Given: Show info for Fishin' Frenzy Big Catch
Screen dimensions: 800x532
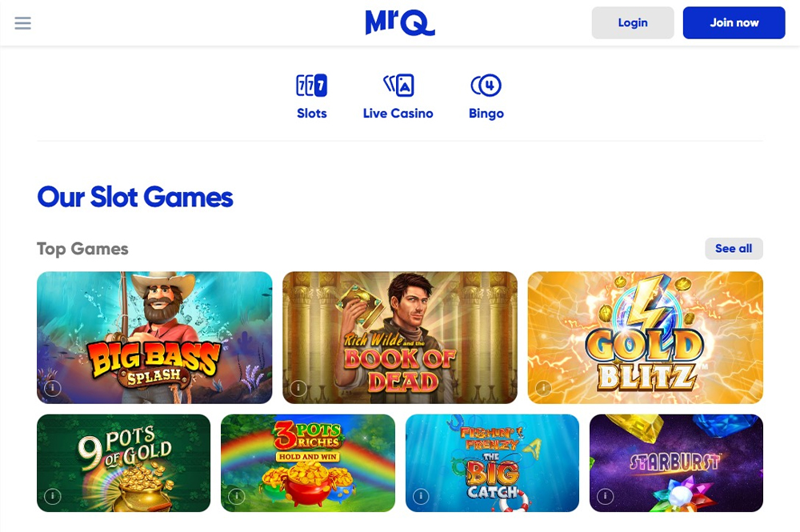Looking at the screenshot, I should (x=421, y=496).
